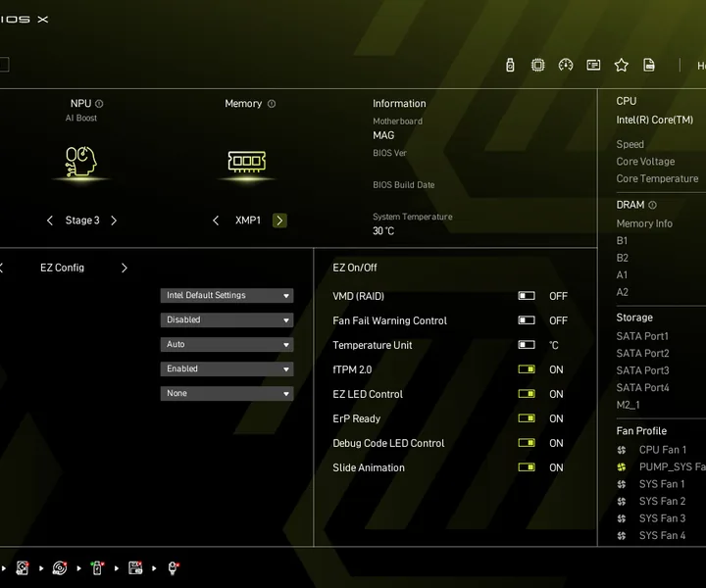Click the Information heading

pyautogui.click(x=399, y=104)
